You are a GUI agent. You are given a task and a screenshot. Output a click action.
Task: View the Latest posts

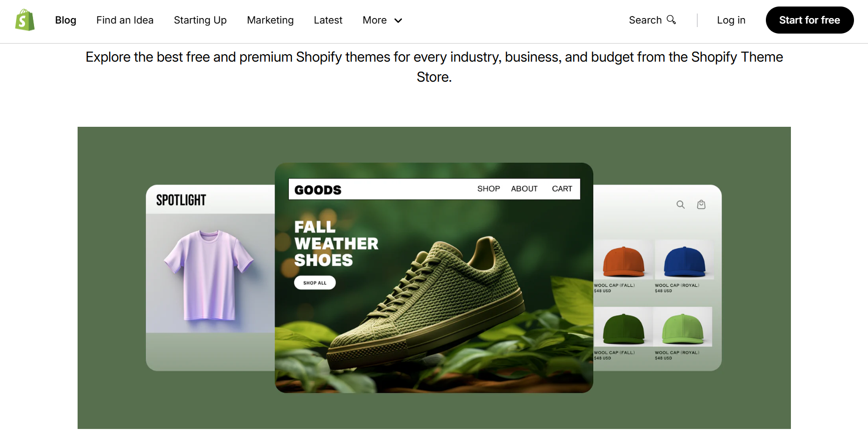(328, 20)
